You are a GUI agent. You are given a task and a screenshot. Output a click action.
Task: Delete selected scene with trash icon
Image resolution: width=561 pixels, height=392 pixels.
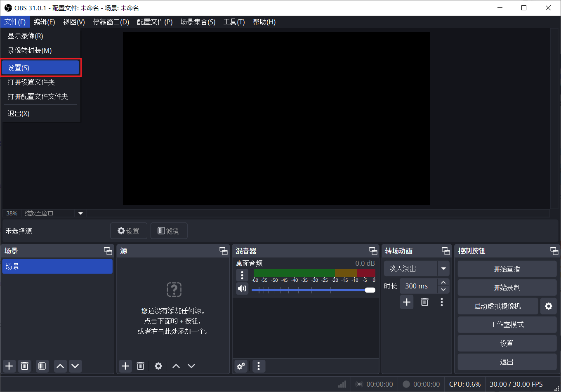[25, 366]
